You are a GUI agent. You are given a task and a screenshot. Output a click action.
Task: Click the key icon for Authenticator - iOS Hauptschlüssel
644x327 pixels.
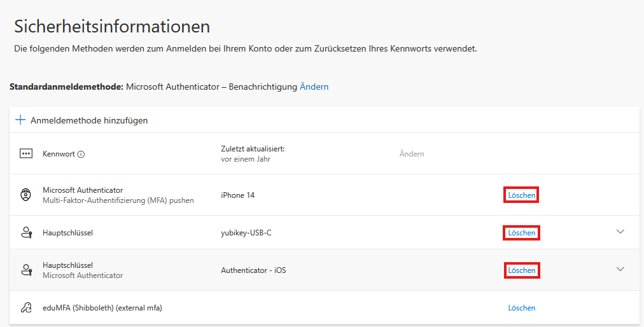(25, 270)
